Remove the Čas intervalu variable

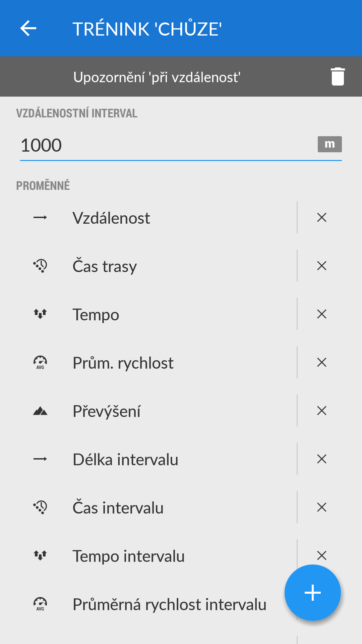coord(322,507)
